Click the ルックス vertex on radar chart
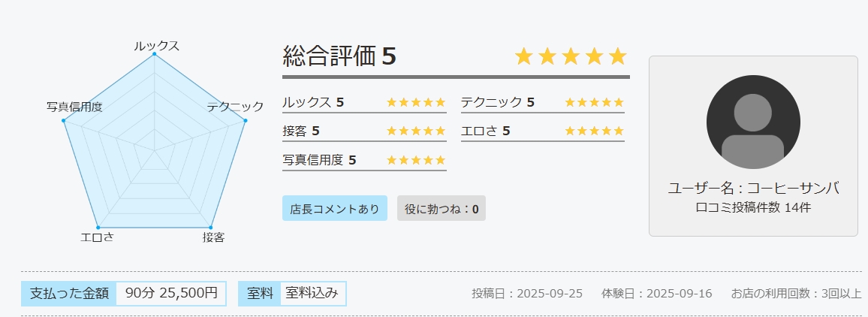Viewport: 868px width, 317px height. click(155, 54)
